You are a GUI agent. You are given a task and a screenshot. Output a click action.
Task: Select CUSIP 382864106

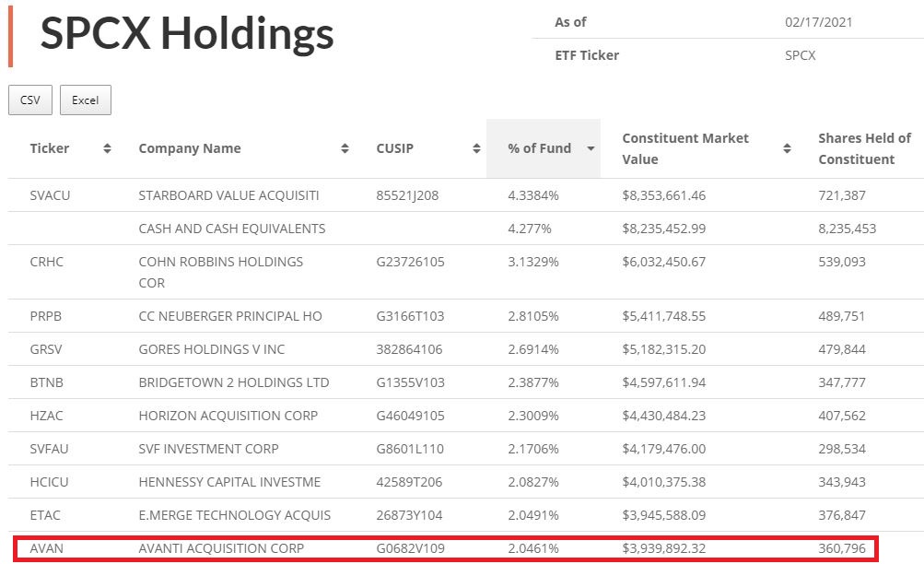[x=409, y=349]
